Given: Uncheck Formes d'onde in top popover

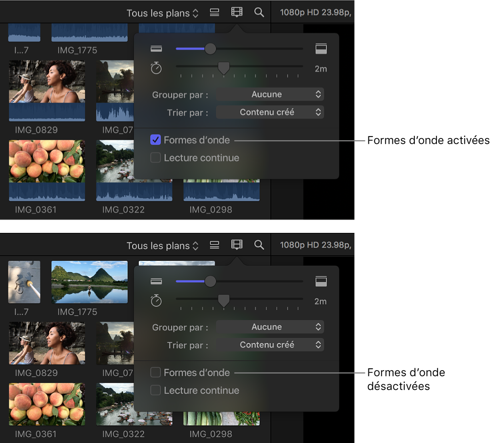Looking at the screenshot, I should coord(155,140).
